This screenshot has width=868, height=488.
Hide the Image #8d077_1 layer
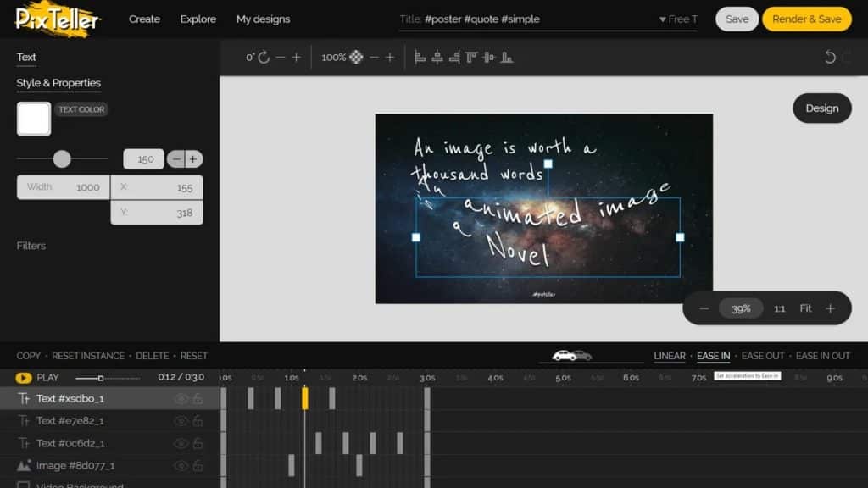181,465
